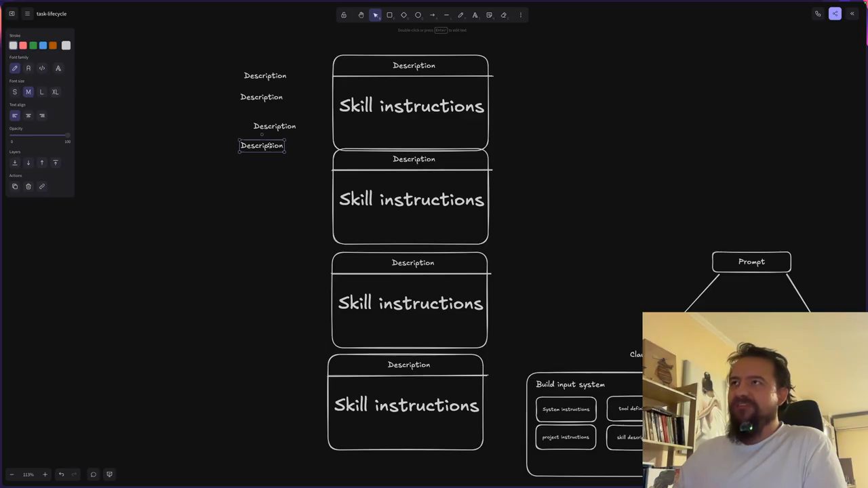Pick the green stroke color
The width and height of the screenshot is (868, 488).
click(x=33, y=45)
